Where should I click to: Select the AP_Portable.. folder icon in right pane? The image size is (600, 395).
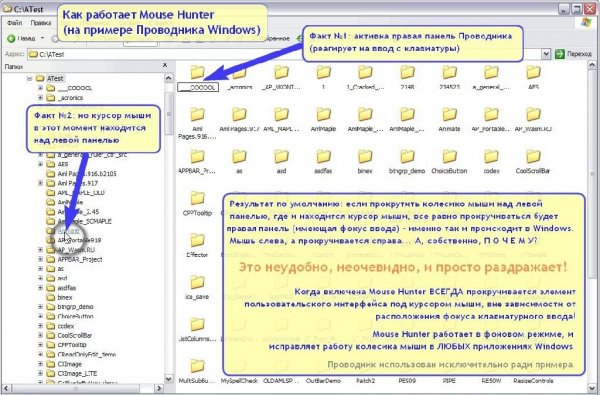pos(491,114)
